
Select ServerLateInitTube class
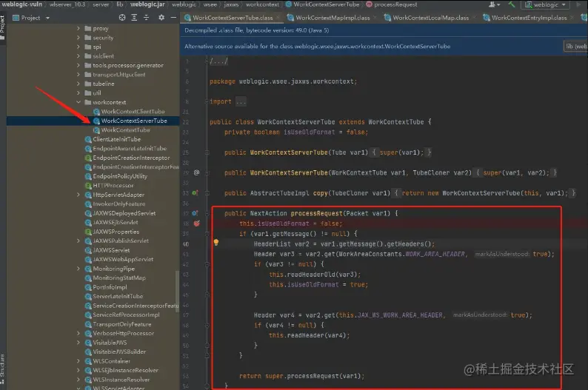(118, 296)
